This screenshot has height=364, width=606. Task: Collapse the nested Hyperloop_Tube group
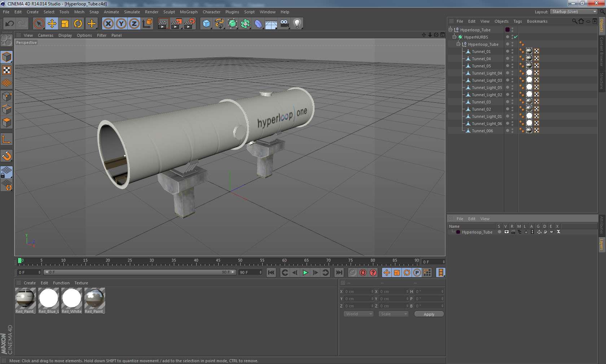458,44
